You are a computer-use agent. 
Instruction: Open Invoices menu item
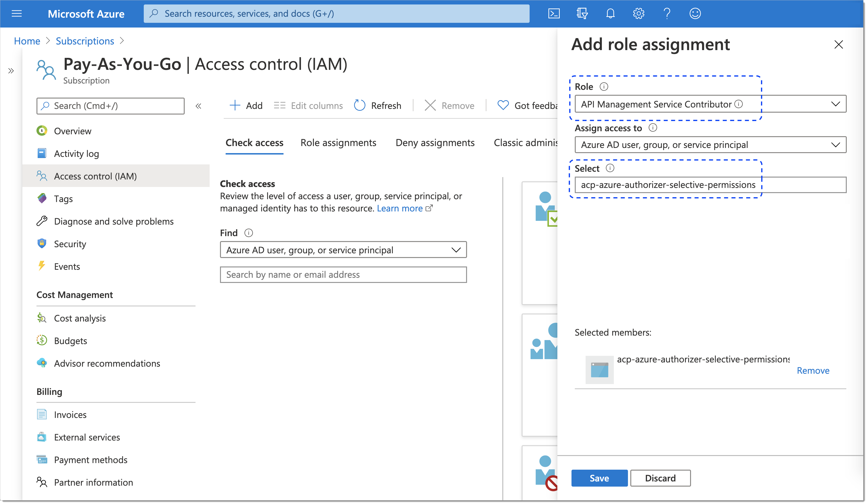[116, 415]
